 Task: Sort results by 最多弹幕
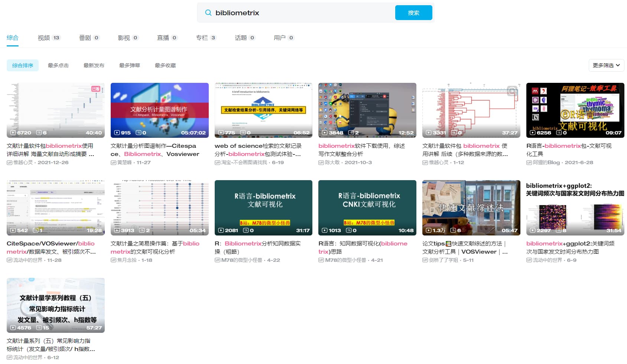tap(130, 65)
